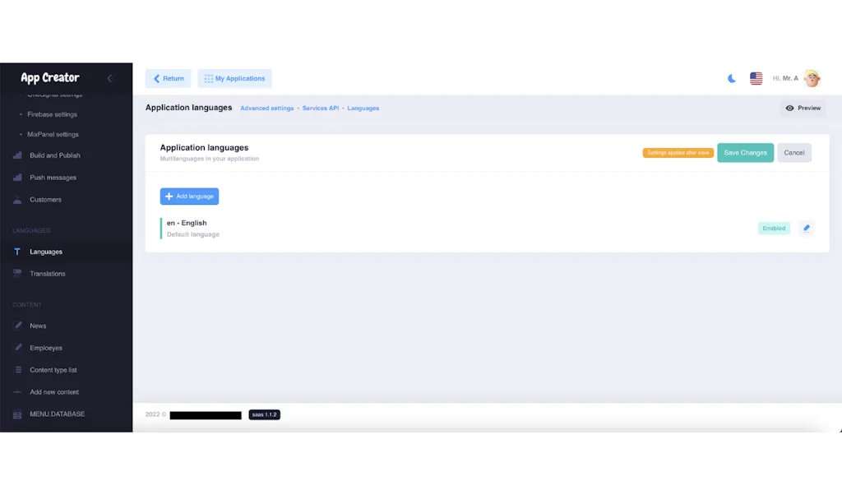Click the Add language button
The width and height of the screenshot is (842, 504).
tap(189, 196)
